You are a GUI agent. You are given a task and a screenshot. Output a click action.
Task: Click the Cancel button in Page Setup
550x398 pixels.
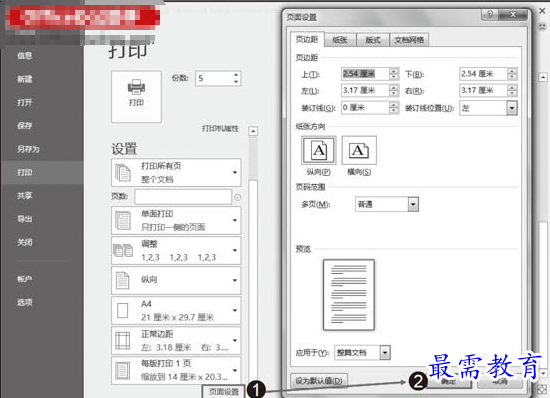500,381
